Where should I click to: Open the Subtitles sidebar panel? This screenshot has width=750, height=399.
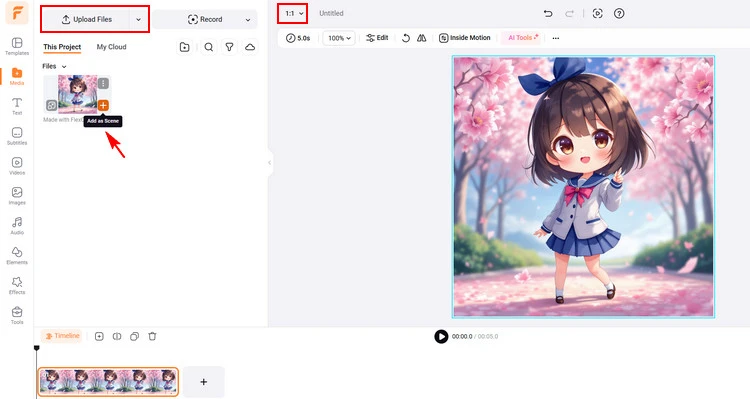(17, 136)
